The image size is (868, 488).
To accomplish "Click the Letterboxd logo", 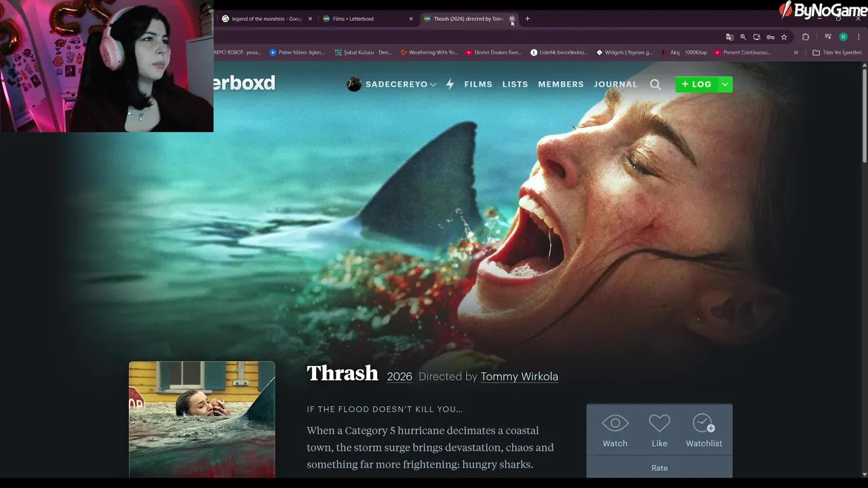I will pyautogui.click(x=244, y=83).
